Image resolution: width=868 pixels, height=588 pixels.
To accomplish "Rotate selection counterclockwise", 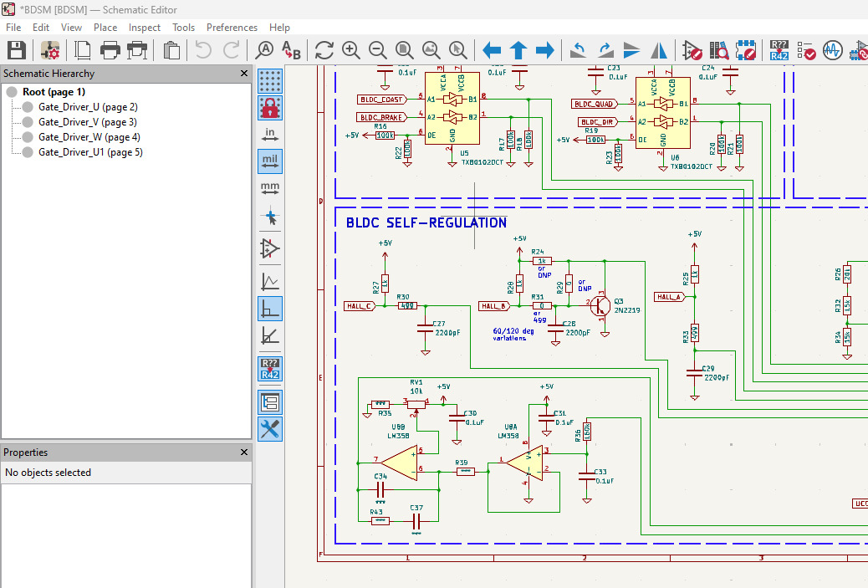I will point(579,50).
